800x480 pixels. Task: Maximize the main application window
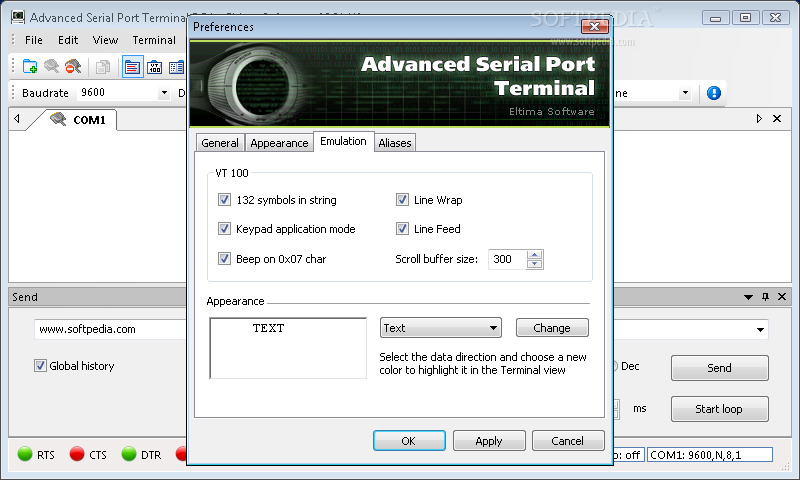point(745,18)
